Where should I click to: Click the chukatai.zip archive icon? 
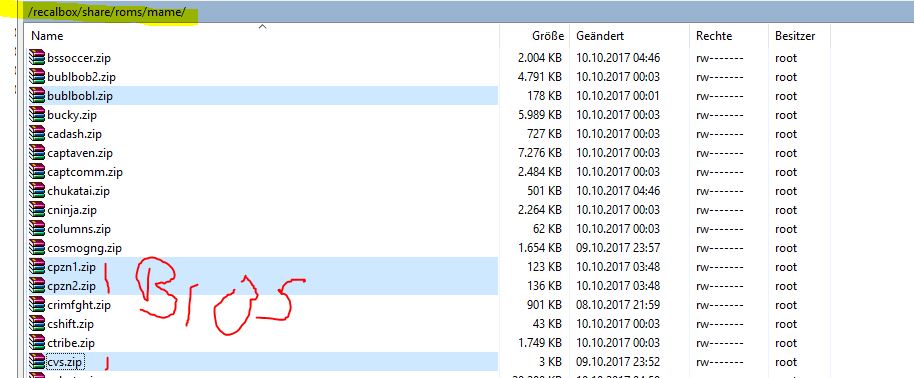pyautogui.click(x=37, y=191)
